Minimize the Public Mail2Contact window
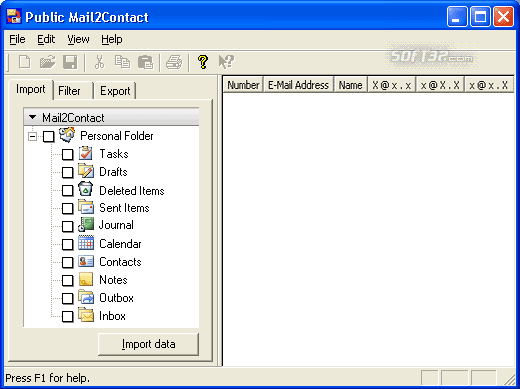520x389 pixels. 457,17
